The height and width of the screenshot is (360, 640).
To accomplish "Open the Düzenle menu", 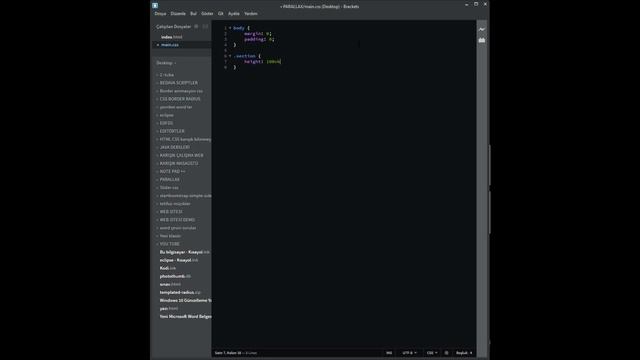I will [178, 13].
